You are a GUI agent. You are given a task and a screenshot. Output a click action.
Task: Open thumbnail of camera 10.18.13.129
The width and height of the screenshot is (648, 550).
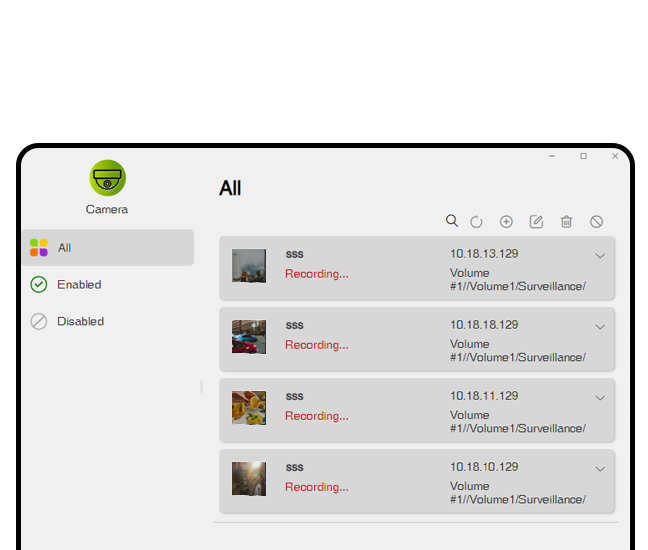coord(249,266)
